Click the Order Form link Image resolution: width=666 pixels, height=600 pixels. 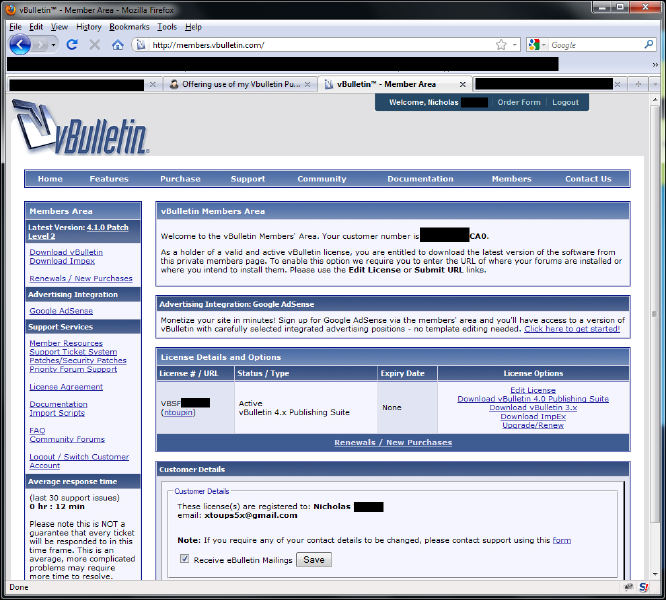[519, 102]
